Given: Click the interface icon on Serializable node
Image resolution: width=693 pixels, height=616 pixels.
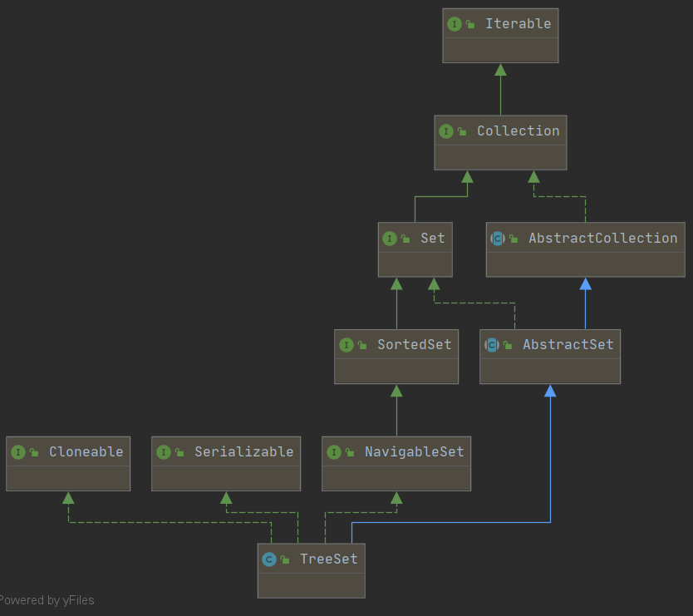Looking at the screenshot, I should click(x=163, y=452).
